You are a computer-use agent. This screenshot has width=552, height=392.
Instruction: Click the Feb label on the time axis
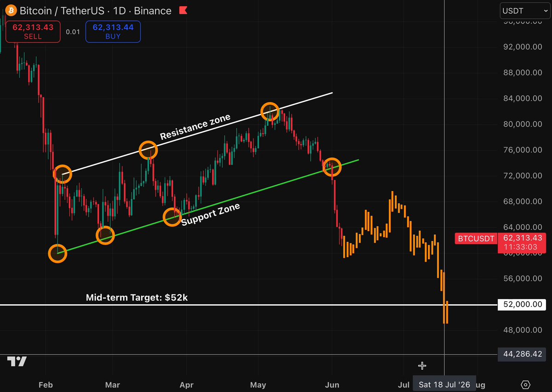pos(46,384)
